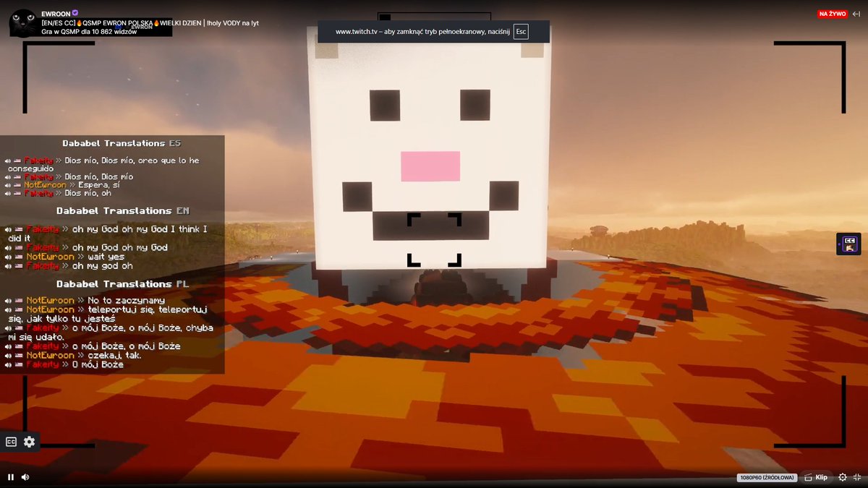
Task: Click the 1080P60 (ŹRÓDŁOWA) quality label
Action: click(767, 477)
